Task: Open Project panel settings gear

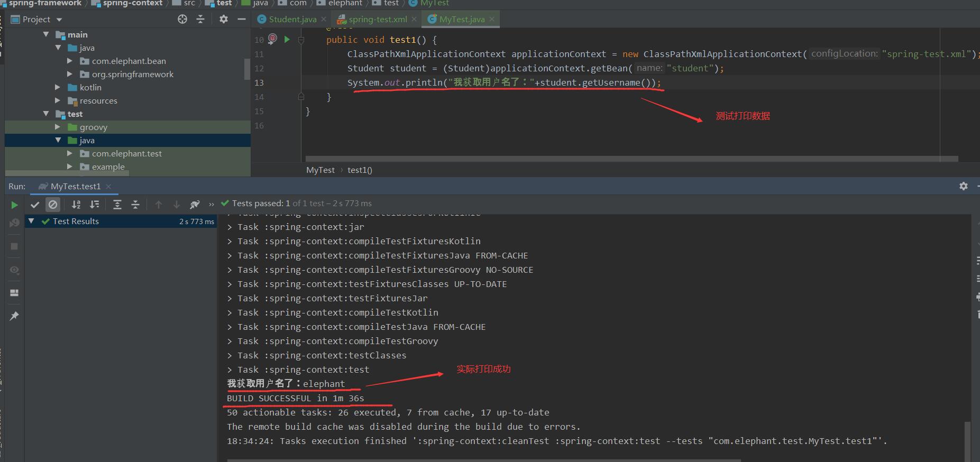Action: coord(224,19)
